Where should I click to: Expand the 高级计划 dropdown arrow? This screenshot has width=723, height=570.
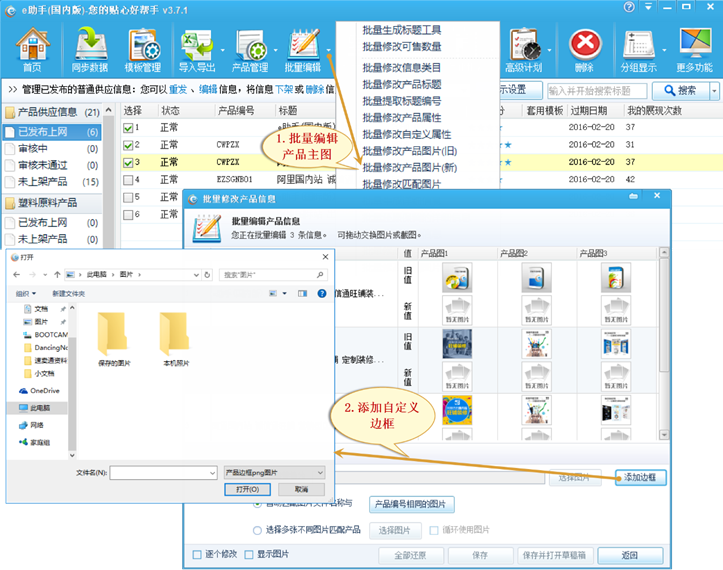pyautogui.click(x=549, y=50)
